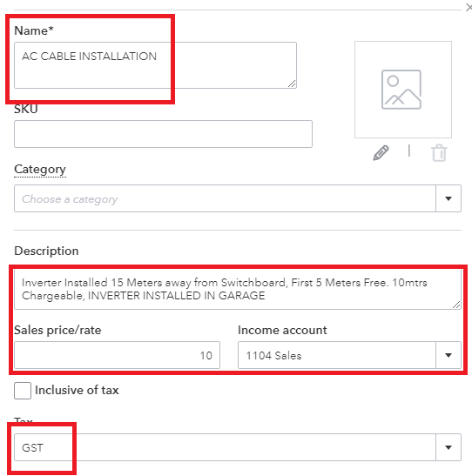Open the Income account dropdown arrow
Screen dimensions: 472x476
tap(448, 355)
